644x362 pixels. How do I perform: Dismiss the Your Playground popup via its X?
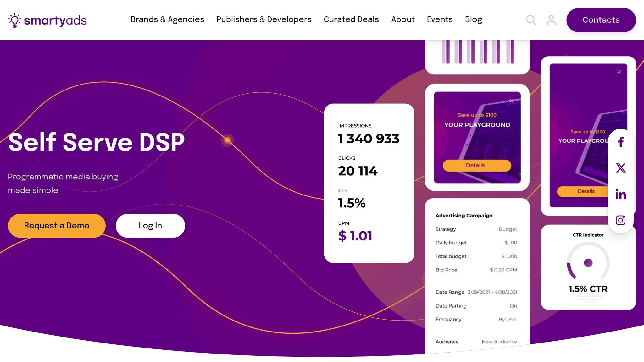click(512, 100)
